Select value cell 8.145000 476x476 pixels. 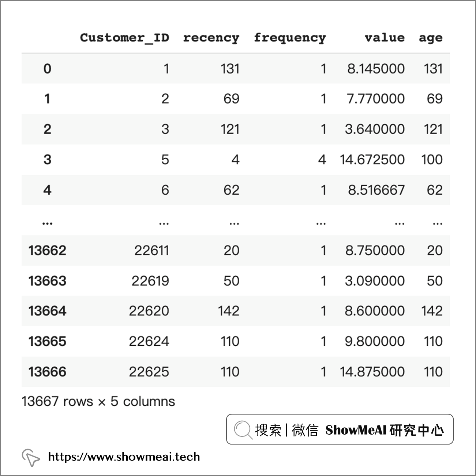376,68
